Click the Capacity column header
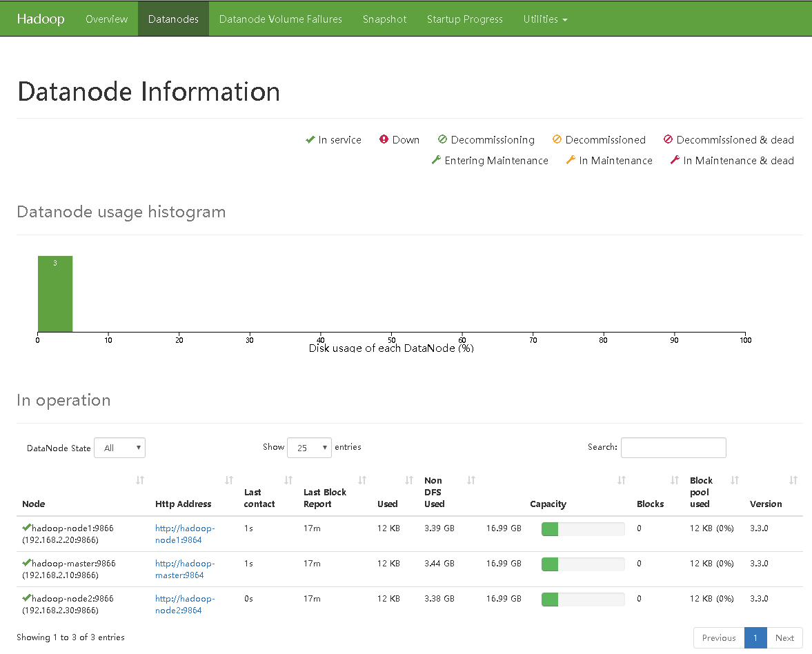The height and width of the screenshot is (654, 812). click(548, 504)
